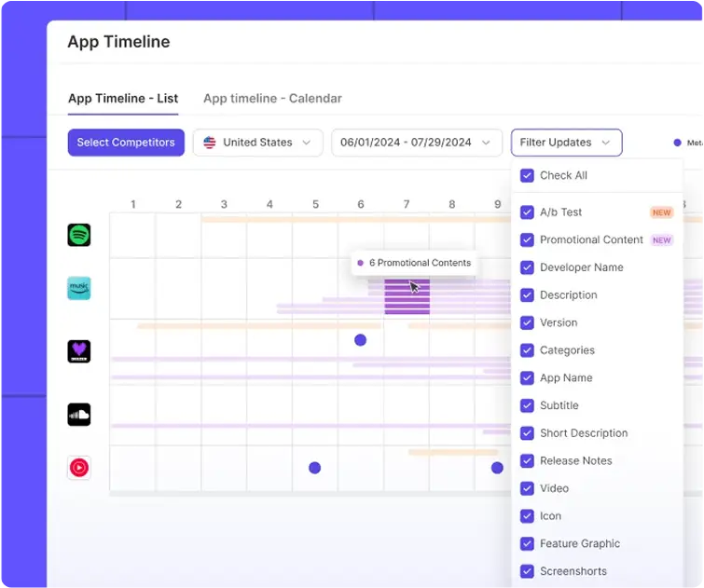Click the 6 Promotional Contents tooltip

[414, 263]
